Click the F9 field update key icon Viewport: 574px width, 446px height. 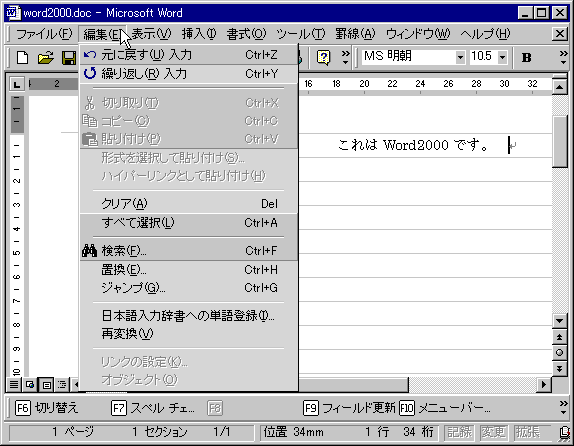[x=311, y=408]
